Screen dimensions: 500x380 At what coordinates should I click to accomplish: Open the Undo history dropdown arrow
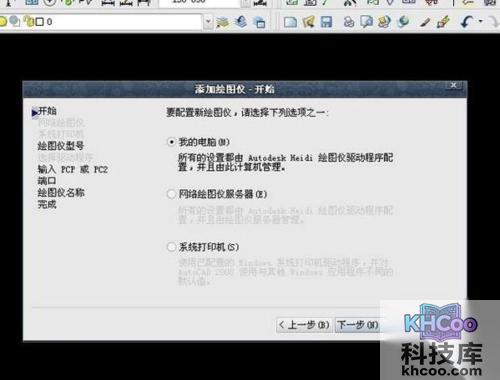click(481, 21)
